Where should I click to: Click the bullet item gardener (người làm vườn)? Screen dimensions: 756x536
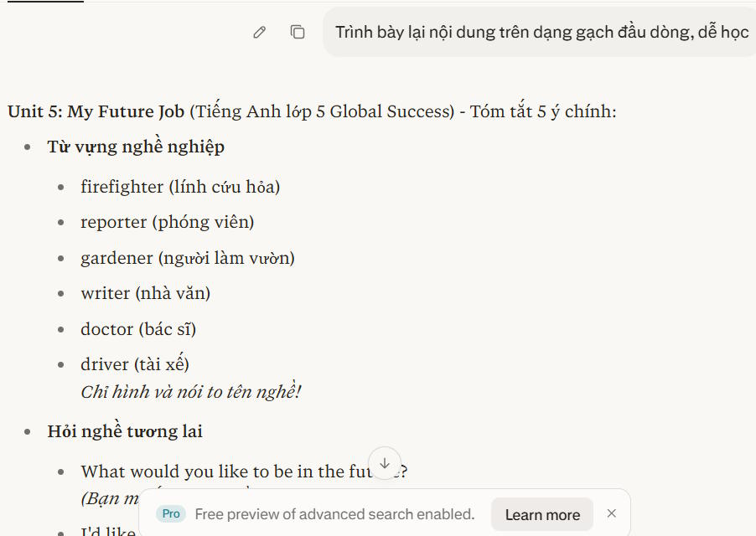[x=187, y=257]
